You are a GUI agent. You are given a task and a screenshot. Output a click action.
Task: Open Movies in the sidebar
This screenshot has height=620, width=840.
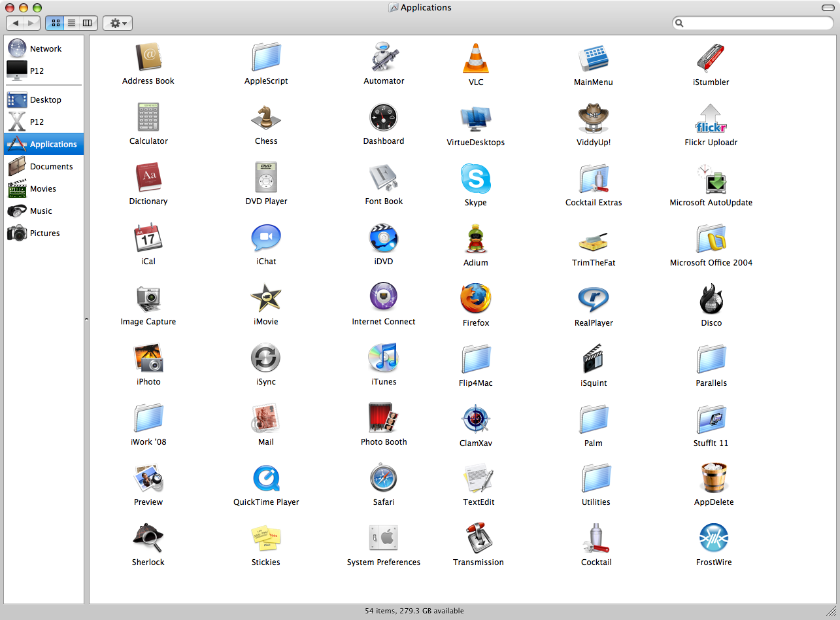pyautogui.click(x=44, y=188)
